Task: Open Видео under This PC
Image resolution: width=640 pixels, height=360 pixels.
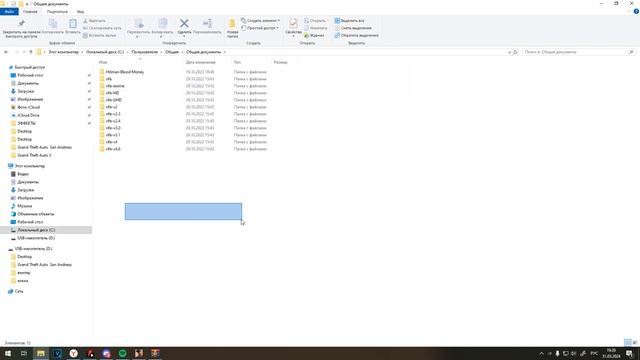Action: [23, 174]
